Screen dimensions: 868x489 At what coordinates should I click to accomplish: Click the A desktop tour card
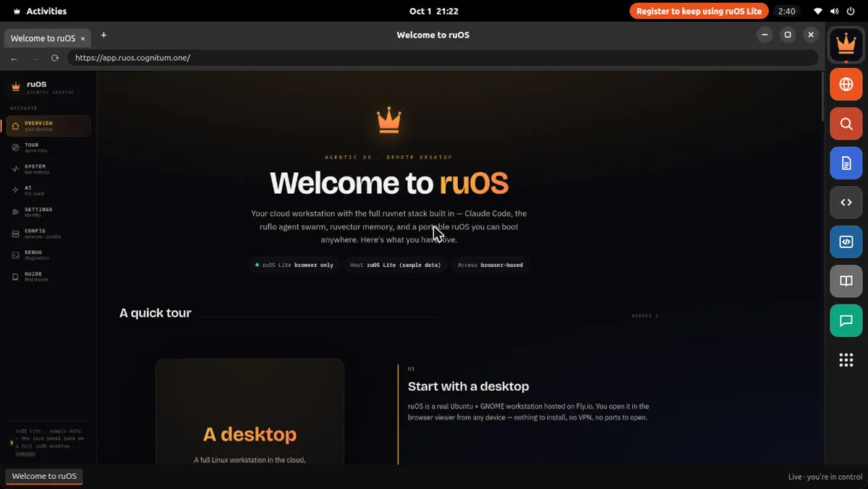[250, 412]
